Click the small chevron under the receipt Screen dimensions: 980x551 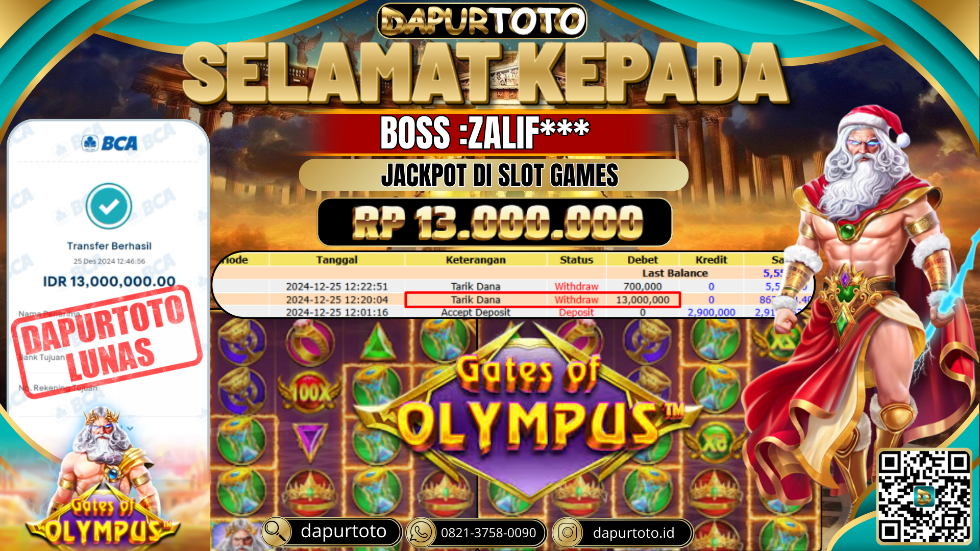coord(130,429)
